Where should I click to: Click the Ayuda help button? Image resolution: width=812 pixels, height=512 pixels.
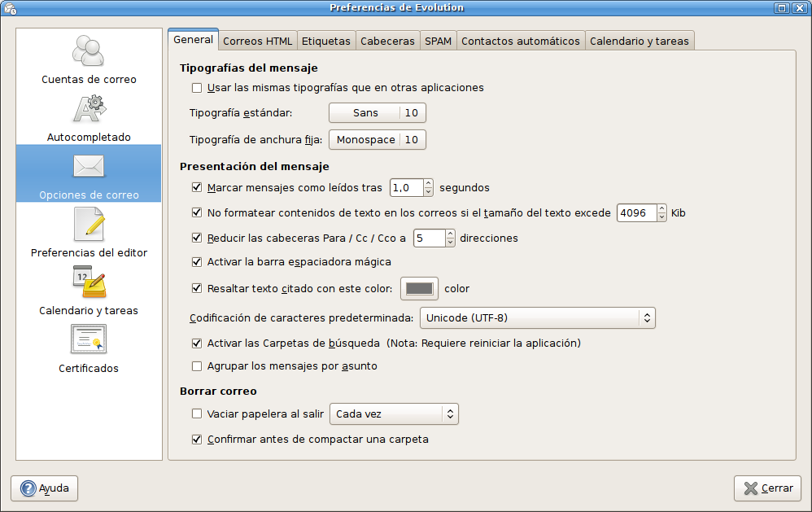45,488
